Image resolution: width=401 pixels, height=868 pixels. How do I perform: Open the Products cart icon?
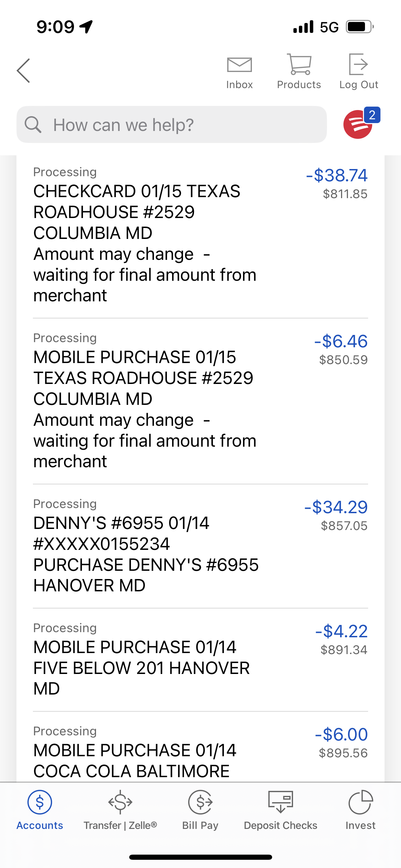pos(299,64)
